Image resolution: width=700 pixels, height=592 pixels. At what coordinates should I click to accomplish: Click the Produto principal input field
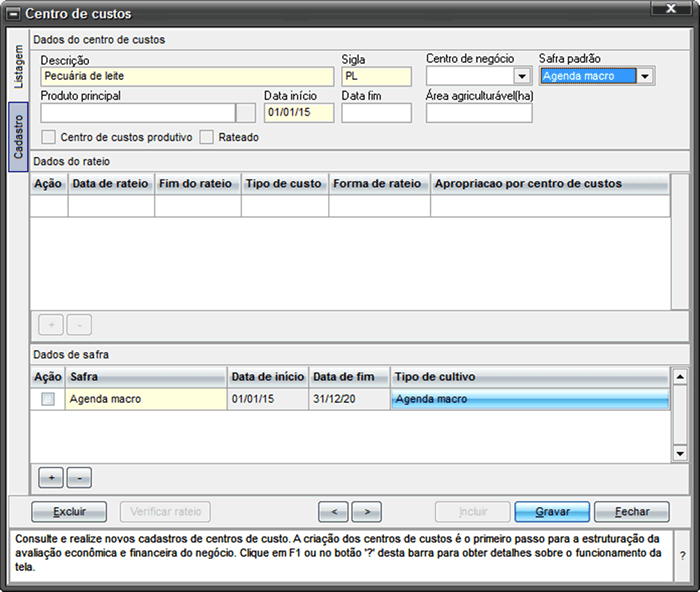[x=138, y=113]
